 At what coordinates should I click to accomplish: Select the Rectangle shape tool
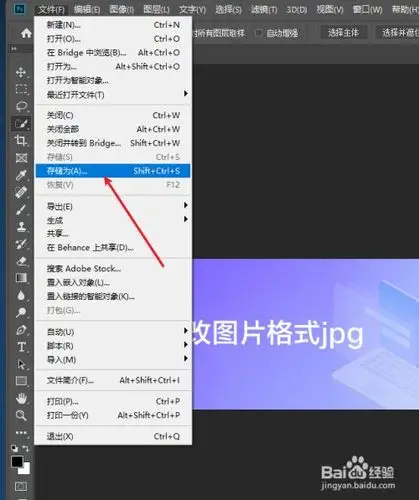(21, 381)
